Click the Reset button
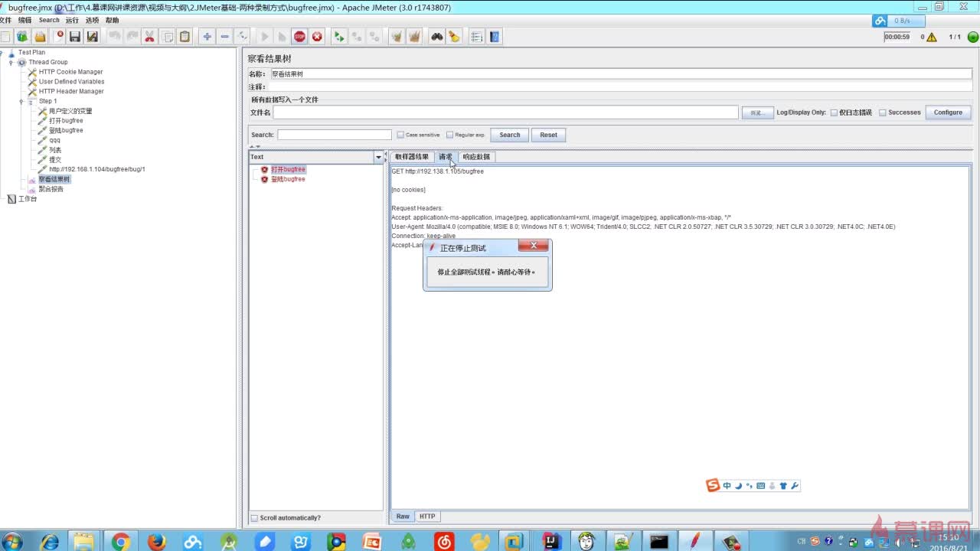The height and width of the screenshot is (551, 980). click(x=549, y=135)
